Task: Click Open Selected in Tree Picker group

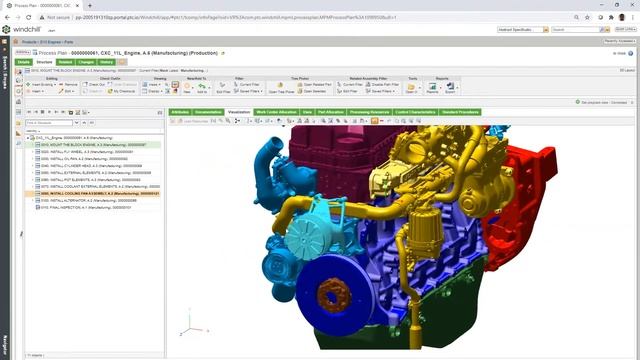Action: (312, 91)
